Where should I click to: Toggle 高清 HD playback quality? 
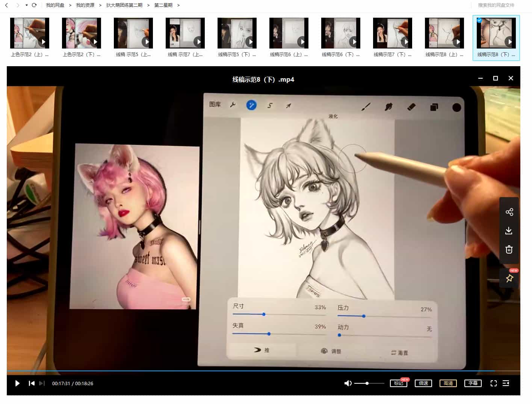(448, 383)
